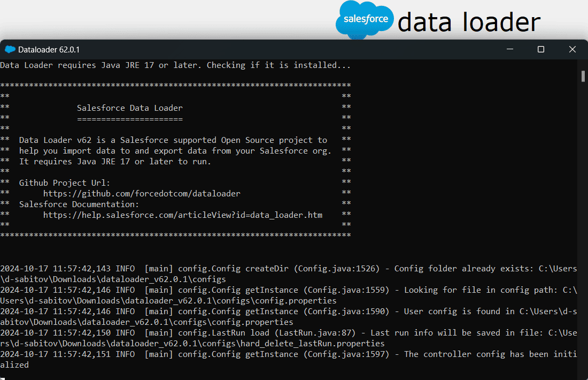Select the data_loader.htm help article URL
The image size is (588, 380).
(183, 215)
